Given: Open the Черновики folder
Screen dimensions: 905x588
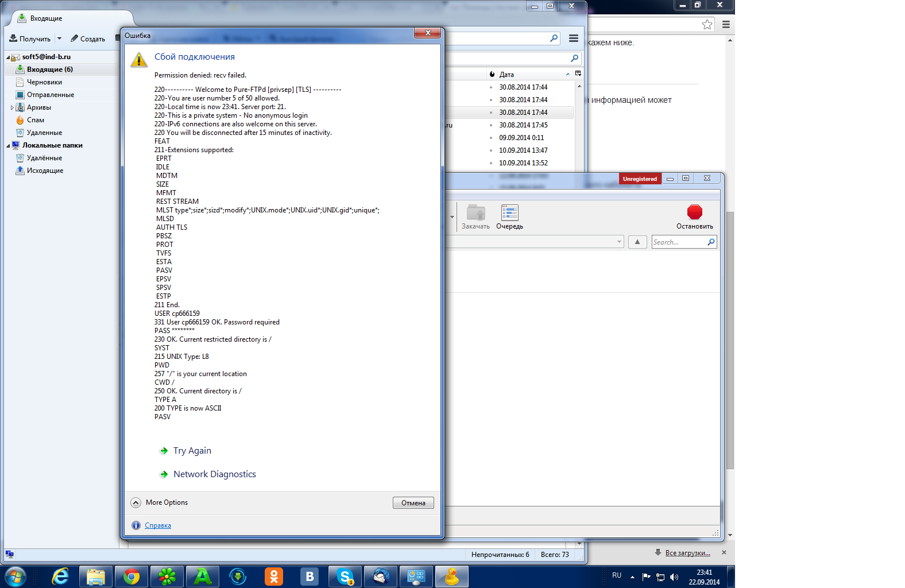Looking at the screenshot, I should click(x=44, y=82).
